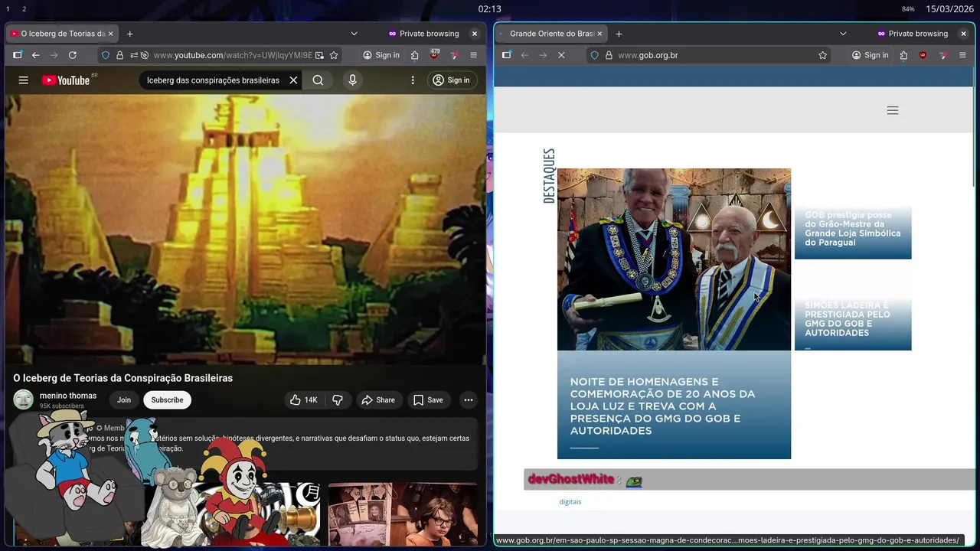The height and width of the screenshot is (551, 980).
Task: Open tracking protection shield for gob.org.br
Action: coord(594,55)
